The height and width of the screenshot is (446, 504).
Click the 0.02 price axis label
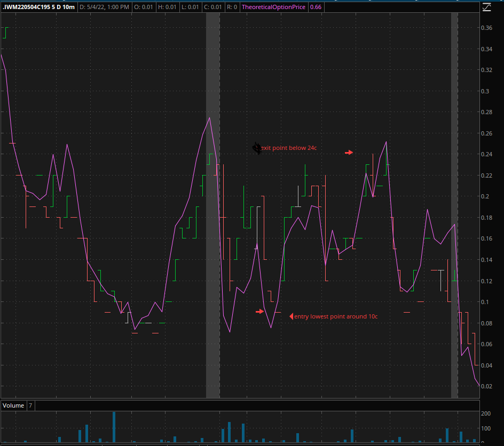coord(486,386)
